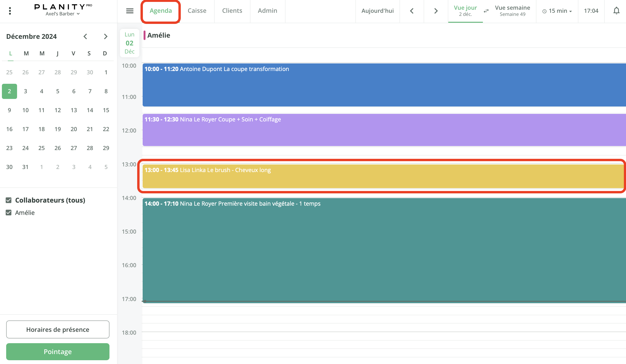
Task: Open the notifications bell
Action: (616, 11)
